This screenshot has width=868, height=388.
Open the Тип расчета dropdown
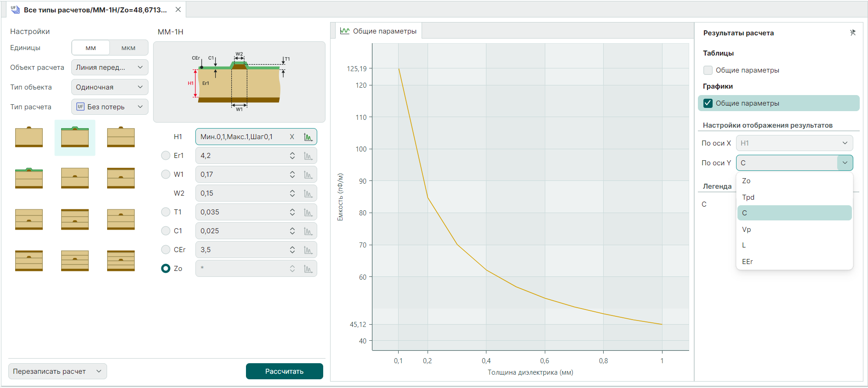pyautogui.click(x=110, y=107)
